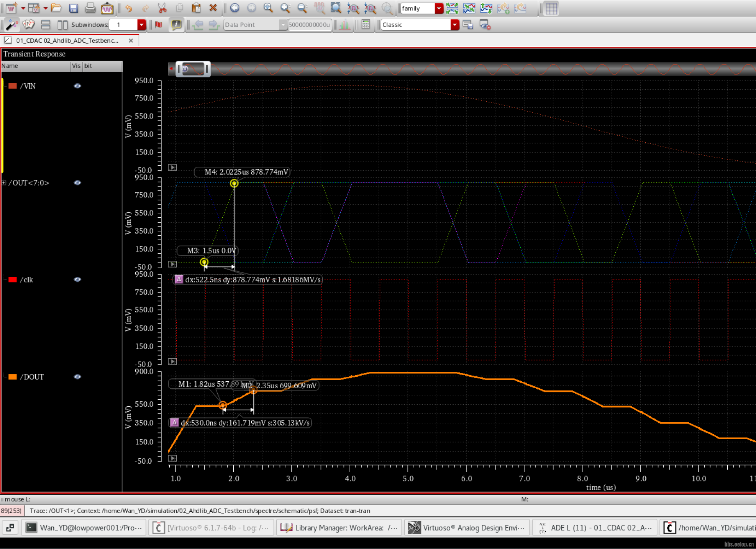Open the family dropdown
This screenshot has height=549, width=756.
click(x=439, y=8)
